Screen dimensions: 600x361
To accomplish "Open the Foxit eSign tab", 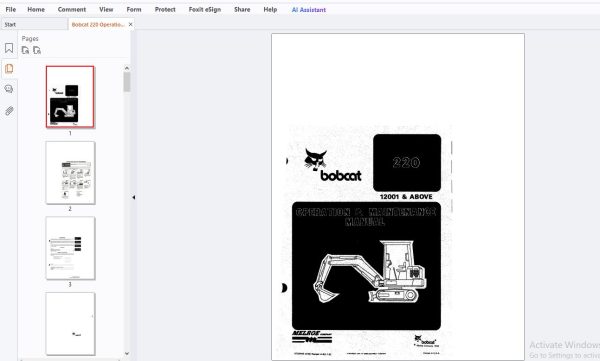I will pyautogui.click(x=205, y=9).
